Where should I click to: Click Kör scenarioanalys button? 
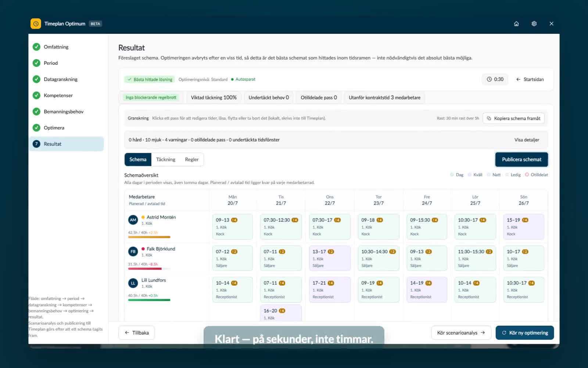(461, 333)
